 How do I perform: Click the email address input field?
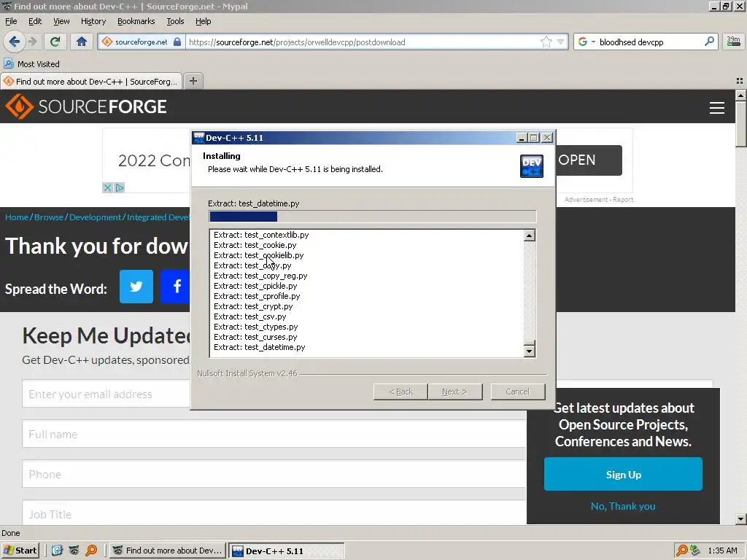(x=107, y=394)
